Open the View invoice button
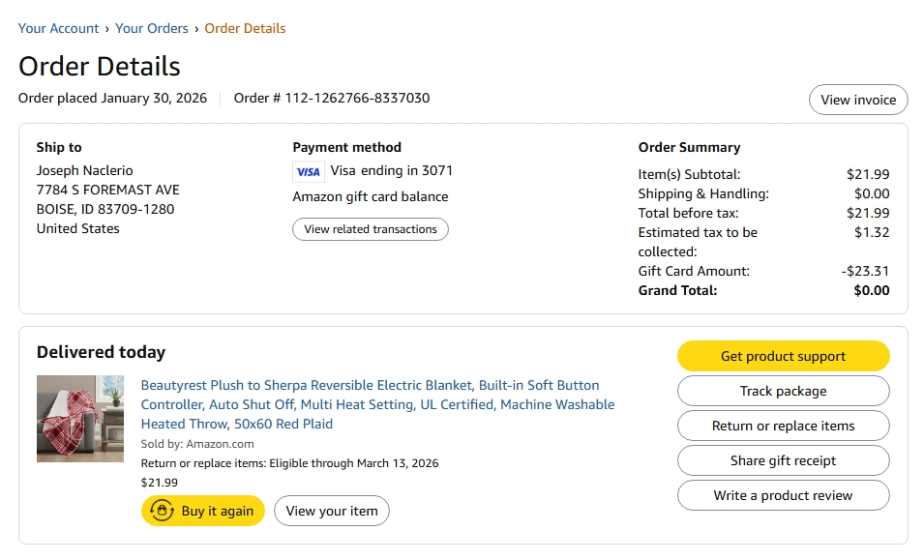The height and width of the screenshot is (560, 924). [x=858, y=100]
